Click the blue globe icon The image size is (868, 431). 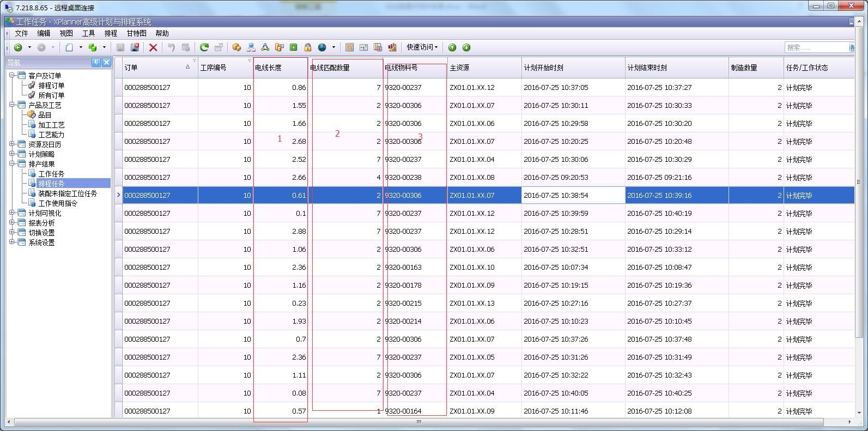[322, 47]
